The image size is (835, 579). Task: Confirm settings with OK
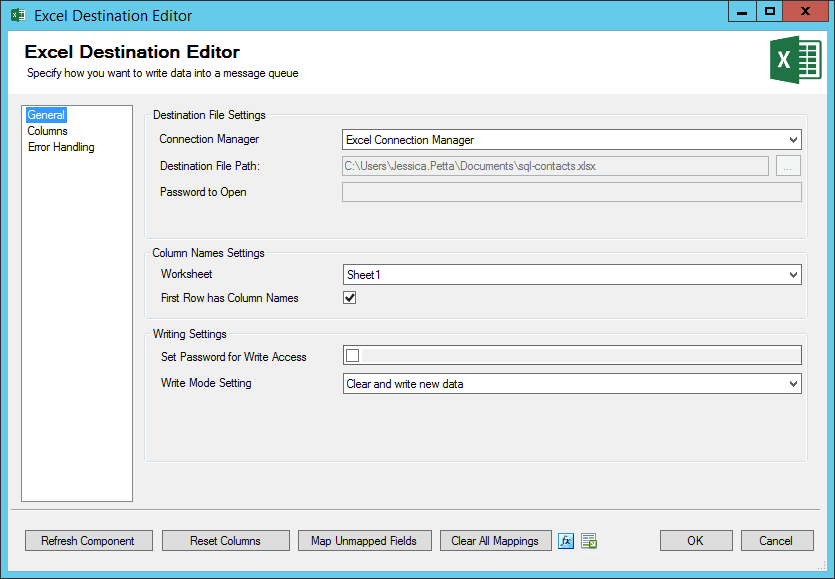(x=695, y=540)
